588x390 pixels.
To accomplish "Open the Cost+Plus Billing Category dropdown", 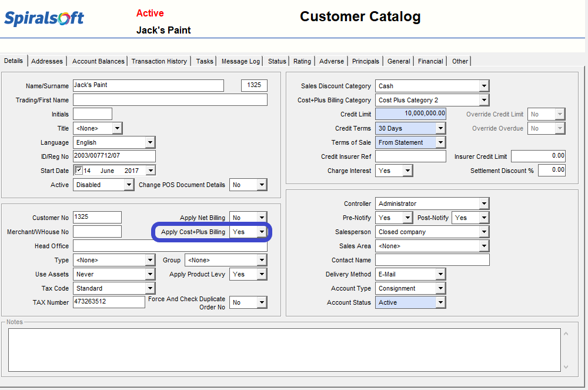I will 484,100.
